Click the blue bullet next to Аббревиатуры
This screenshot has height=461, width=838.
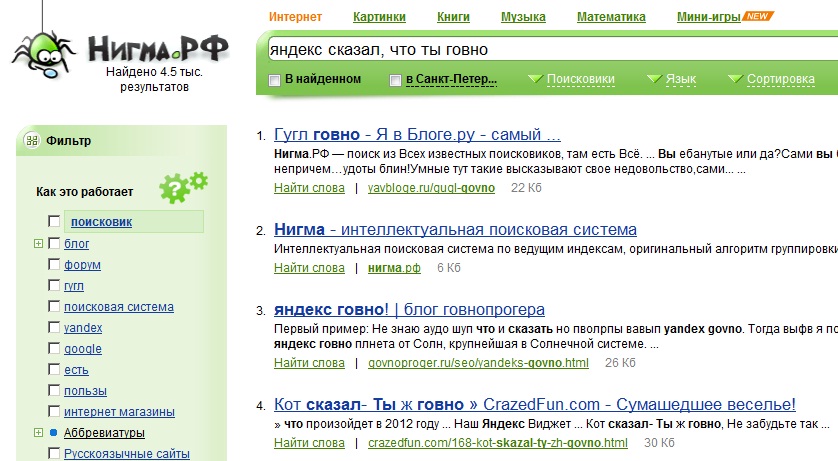(x=53, y=433)
